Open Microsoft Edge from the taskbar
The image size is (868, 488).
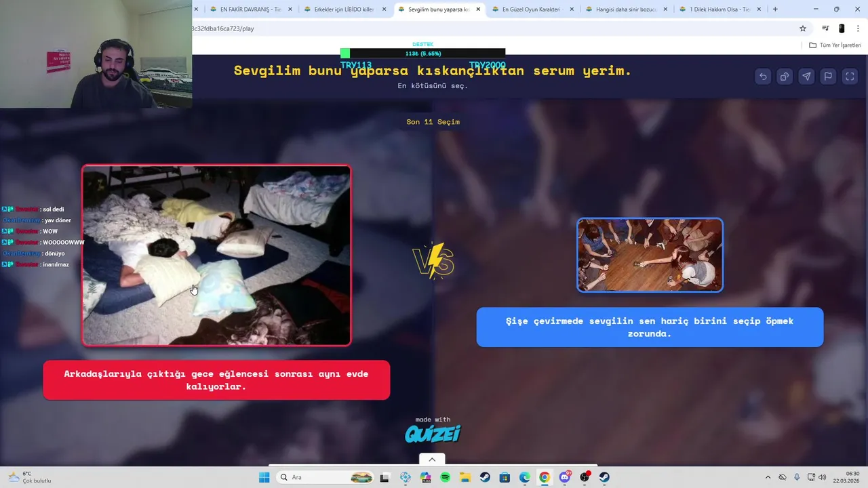[524, 477]
